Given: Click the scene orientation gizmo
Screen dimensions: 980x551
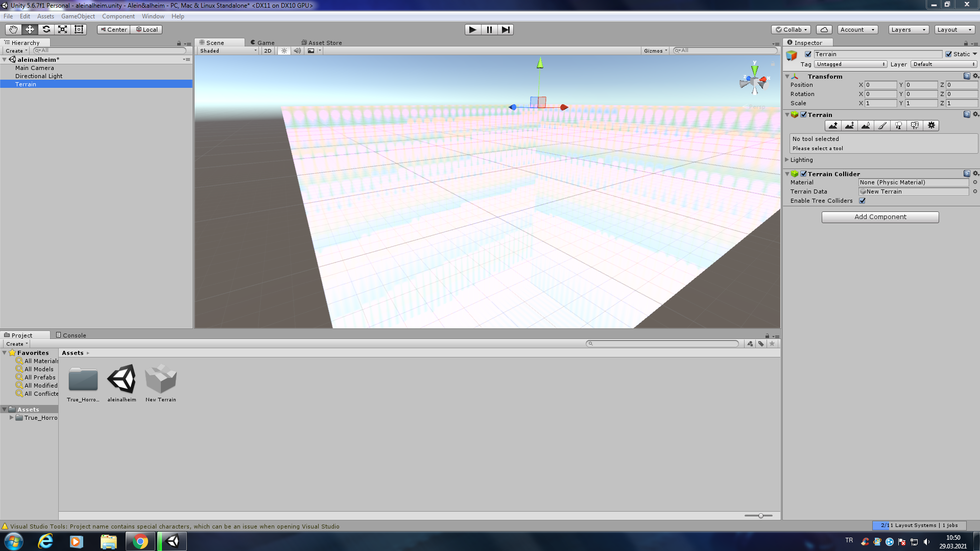Looking at the screenshot, I should [x=754, y=81].
